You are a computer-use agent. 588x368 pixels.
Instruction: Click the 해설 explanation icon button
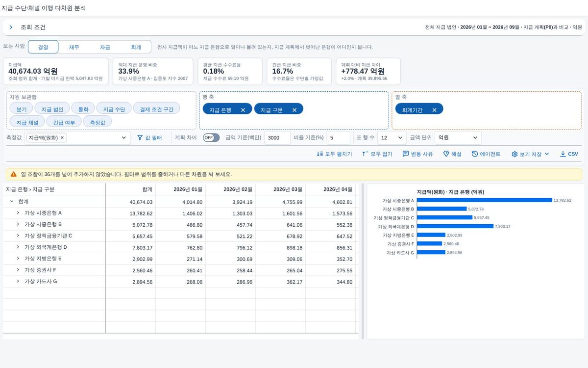452,154
